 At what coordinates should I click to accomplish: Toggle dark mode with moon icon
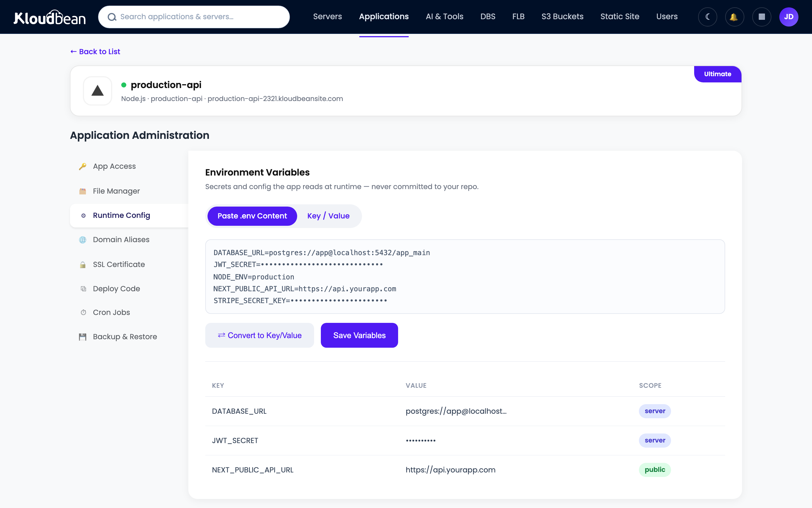(x=708, y=17)
